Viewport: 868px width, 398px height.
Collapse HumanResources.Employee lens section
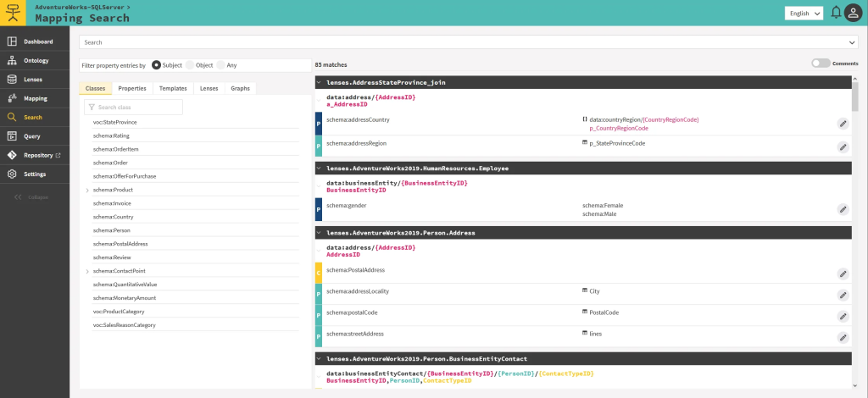pos(319,168)
